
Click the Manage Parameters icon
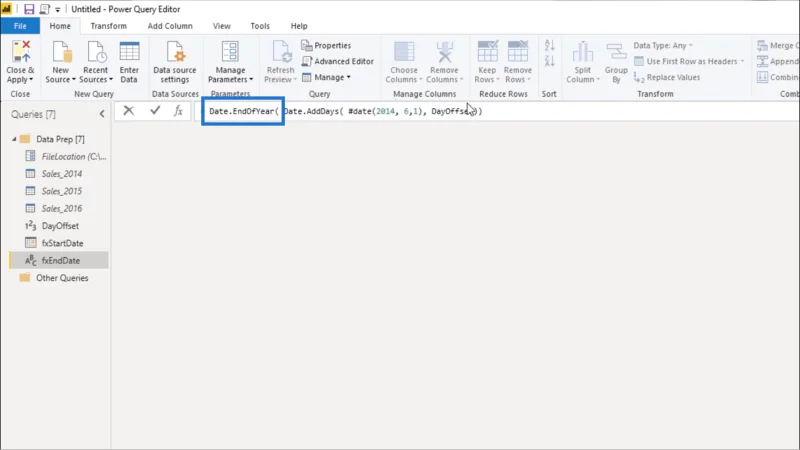[230, 52]
